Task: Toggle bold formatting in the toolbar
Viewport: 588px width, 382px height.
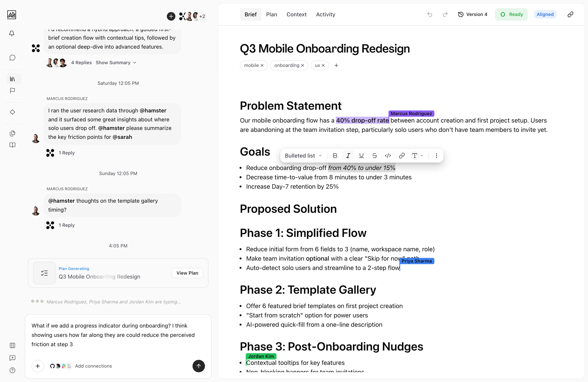Action: tap(335, 156)
